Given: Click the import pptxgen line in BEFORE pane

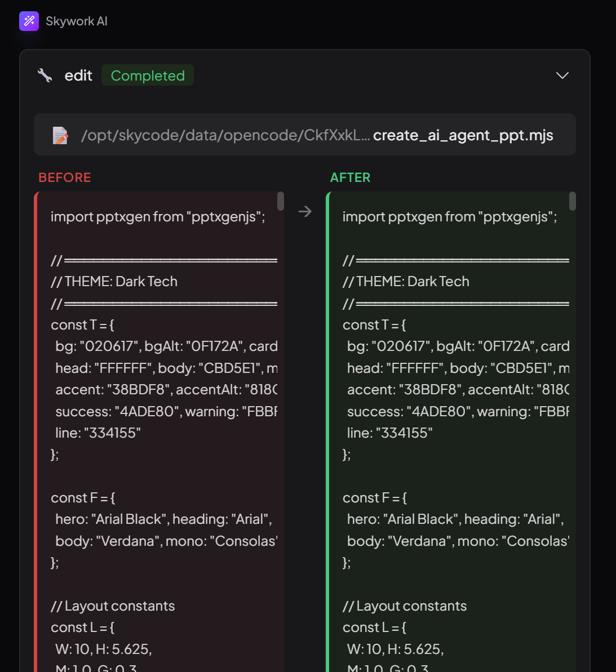Looking at the screenshot, I should [x=158, y=217].
